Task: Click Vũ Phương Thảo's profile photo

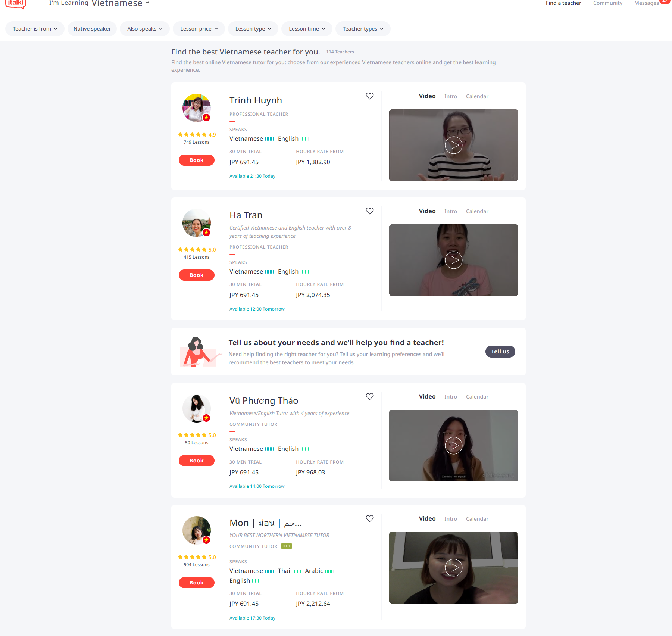Action: [197, 408]
